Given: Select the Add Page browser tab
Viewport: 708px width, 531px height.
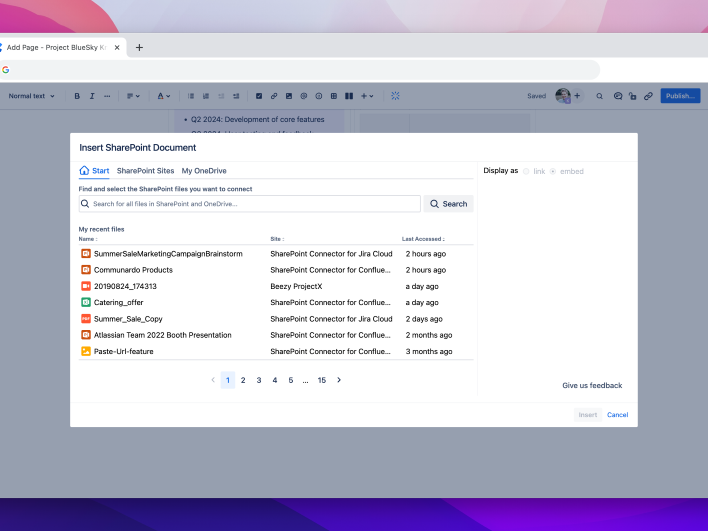Looking at the screenshot, I should pyautogui.click(x=59, y=47).
